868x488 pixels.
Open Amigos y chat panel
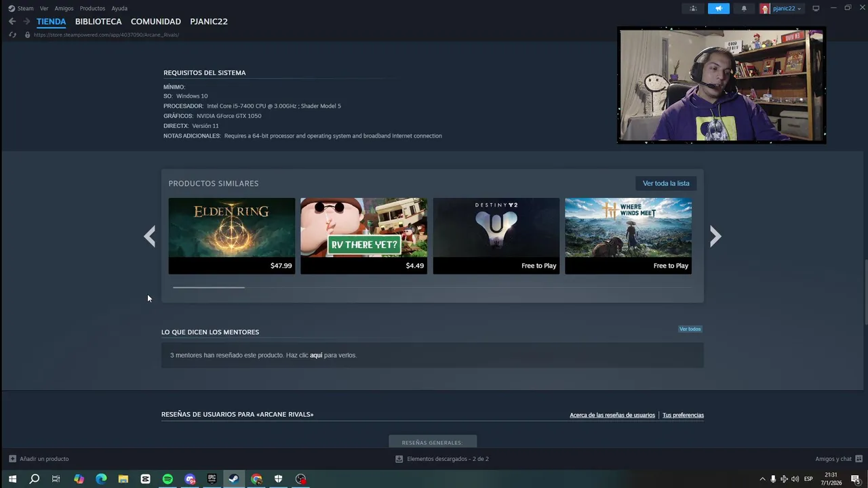(839, 459)
